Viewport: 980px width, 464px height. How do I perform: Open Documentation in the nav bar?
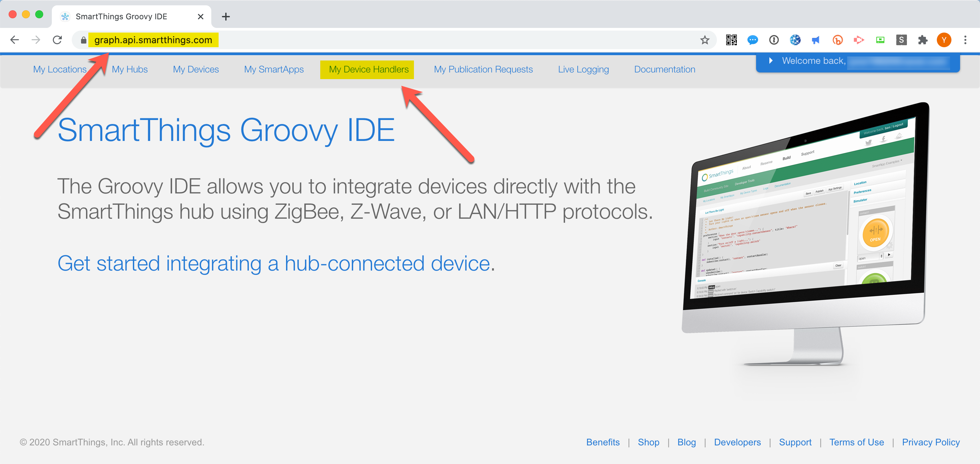click(665, 70)
